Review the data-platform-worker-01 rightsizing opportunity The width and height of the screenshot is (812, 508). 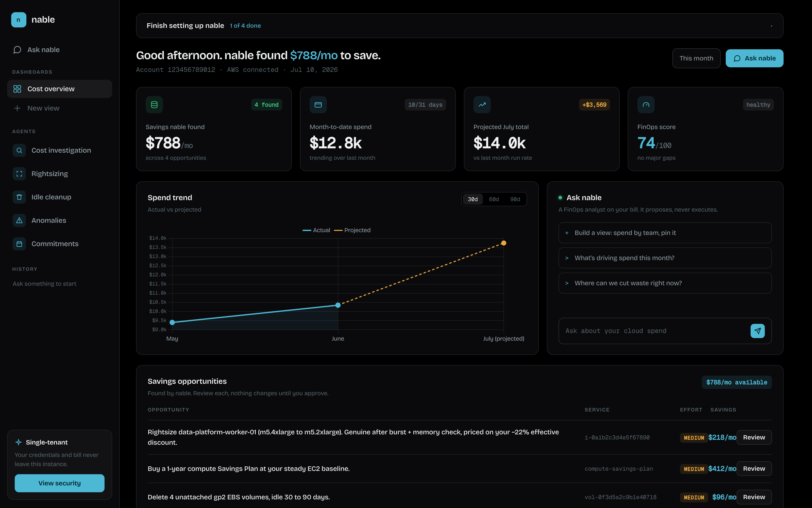click(x=754, y=437)
